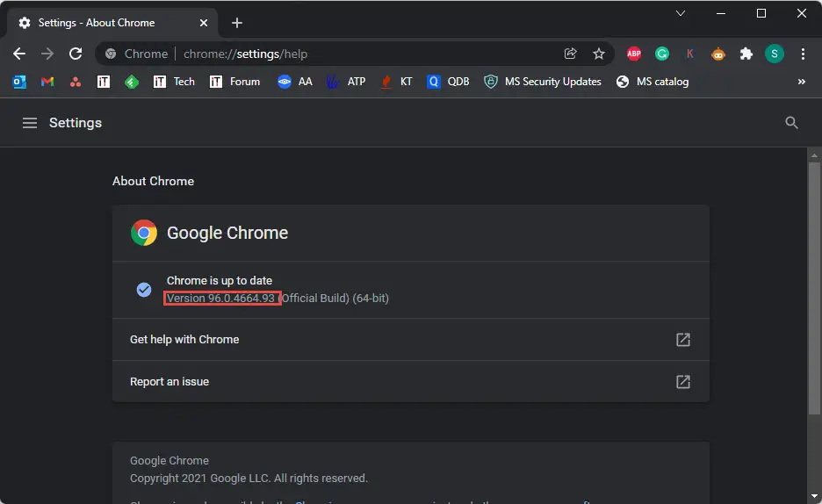Screen dimensions: 822x504
Task: Open the QDB bookmark
Action: click(448, 82)
